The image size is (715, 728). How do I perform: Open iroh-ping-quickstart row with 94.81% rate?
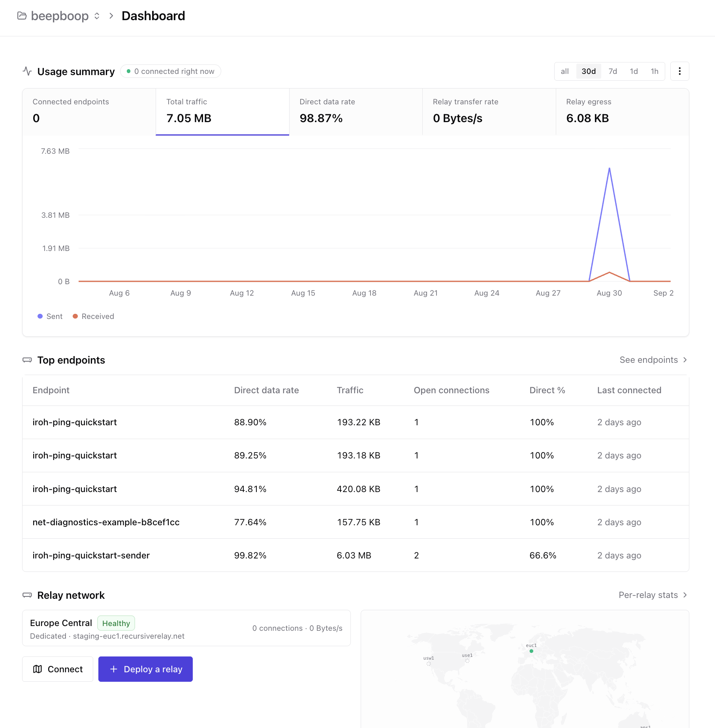click(x=356, y=489)
